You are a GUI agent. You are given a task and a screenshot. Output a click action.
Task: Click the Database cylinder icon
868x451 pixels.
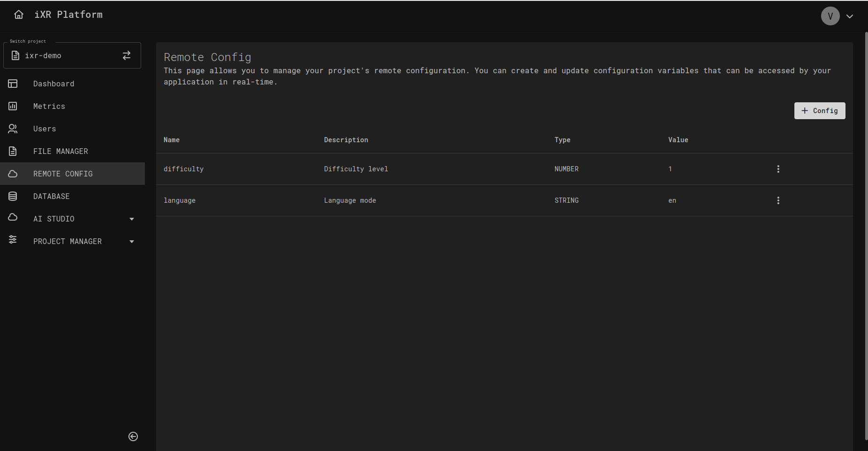click(13, 196)
